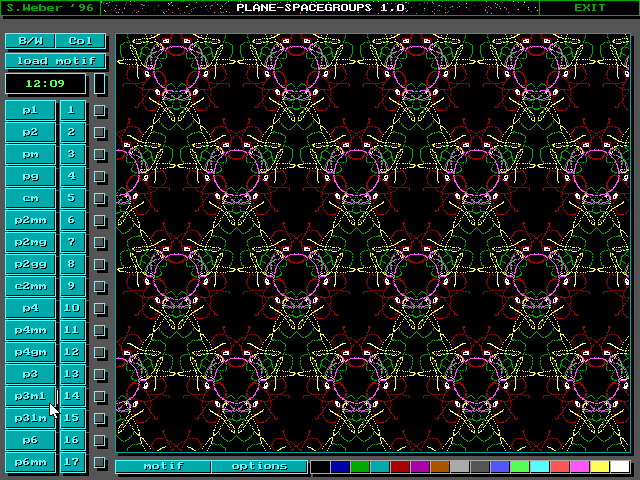Select plane group p3

pyautogui.click(x=30, y=375)
